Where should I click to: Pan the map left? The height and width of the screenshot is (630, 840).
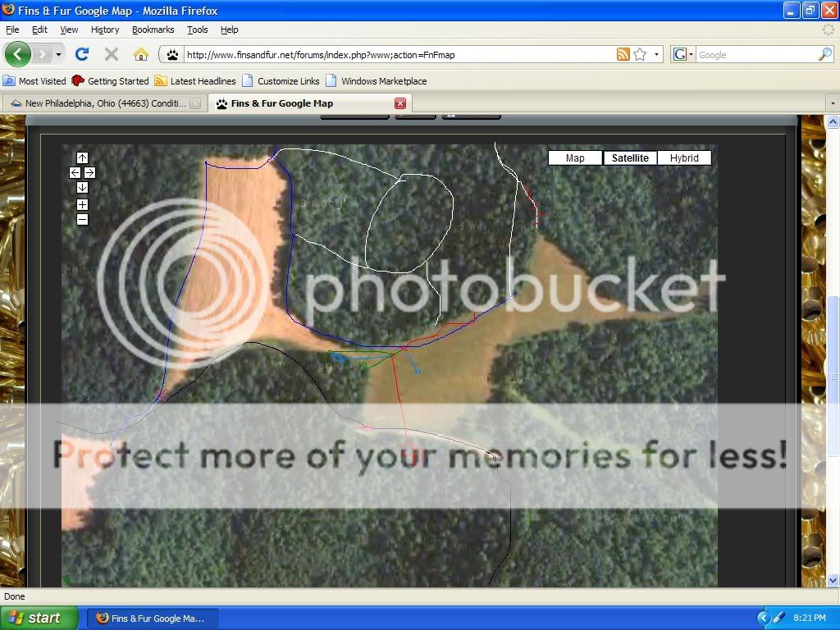[x=75, y=172]
